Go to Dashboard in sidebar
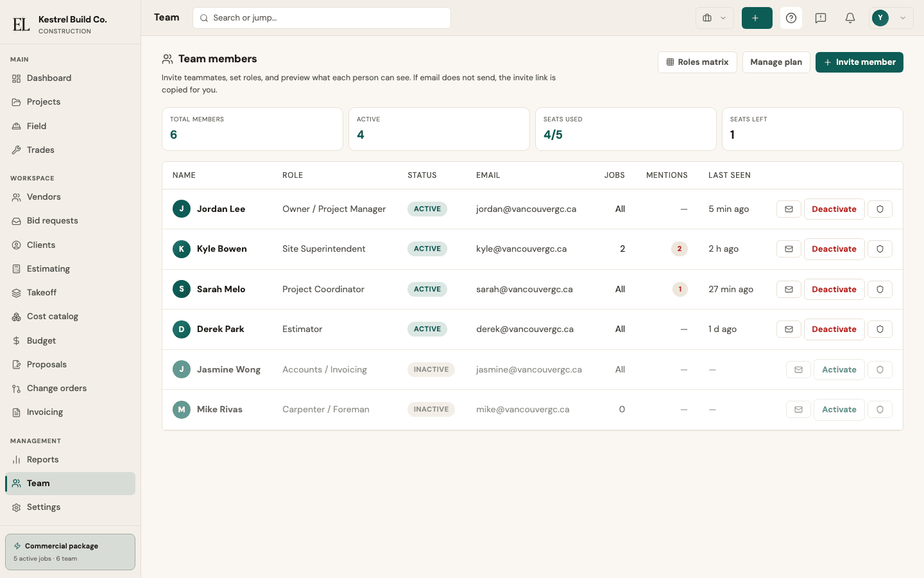Screen dimensions: 924x578 point(70,78)
